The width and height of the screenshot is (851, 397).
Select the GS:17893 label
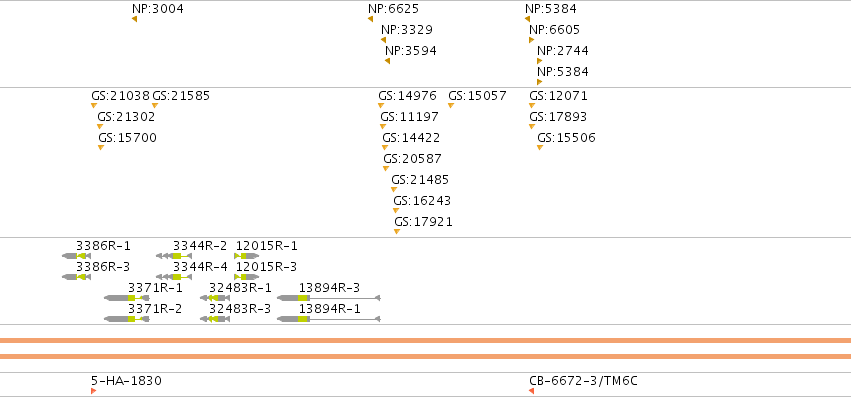click(558, 117)
